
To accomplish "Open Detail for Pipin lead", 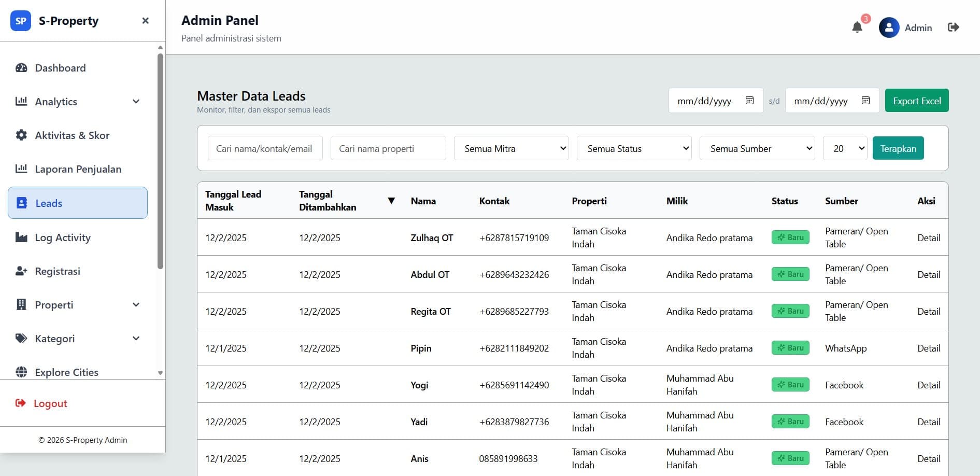I will [x=929, y=348].
